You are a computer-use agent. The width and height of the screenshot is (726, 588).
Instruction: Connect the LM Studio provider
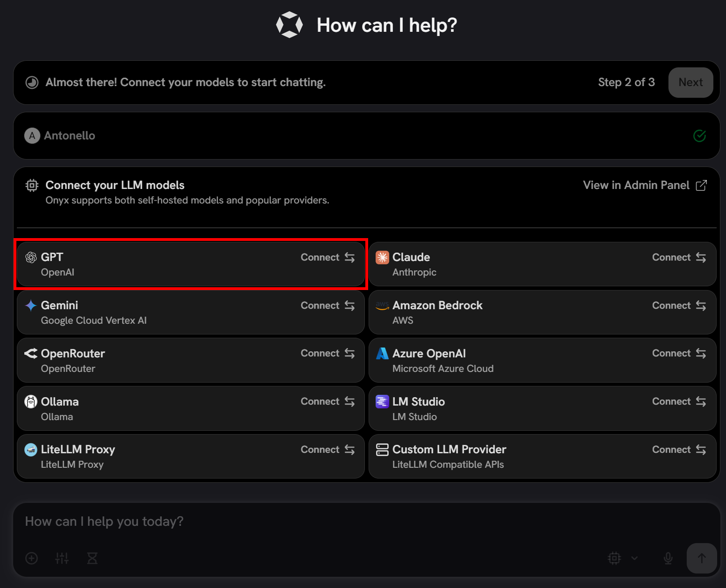[679, 401]
